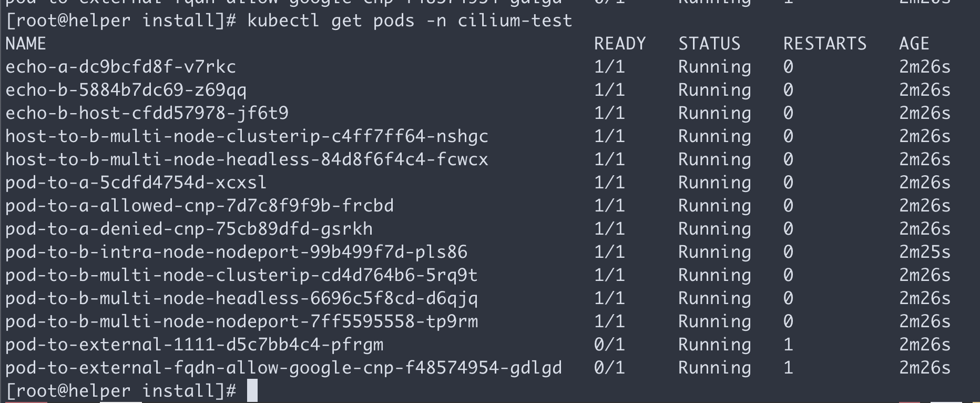Click the pod-to-external-fqdn-allow-google-cnp pod name
The width and height of the screenshot is (980, 403).
(283, 368)
